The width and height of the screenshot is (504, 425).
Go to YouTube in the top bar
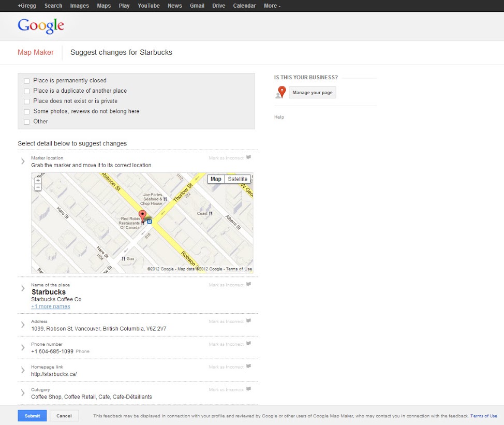pyautogui.click(x=149, y=6)
